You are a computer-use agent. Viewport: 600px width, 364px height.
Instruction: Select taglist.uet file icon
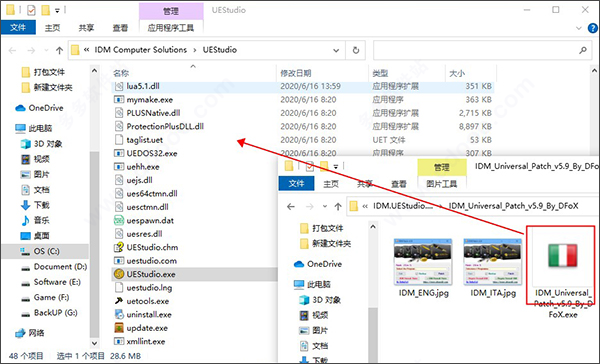pos(119,140)
